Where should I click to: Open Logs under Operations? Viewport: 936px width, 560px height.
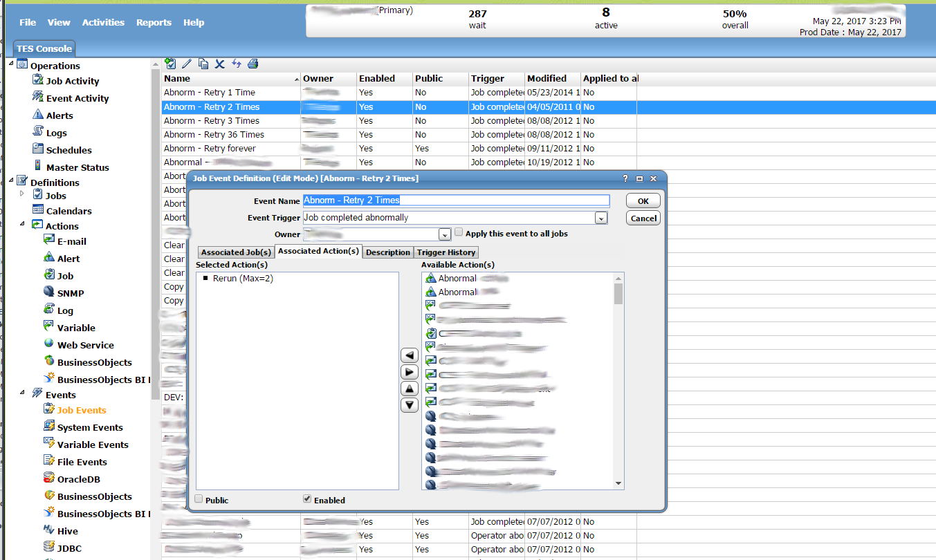[x=57, y=133]
